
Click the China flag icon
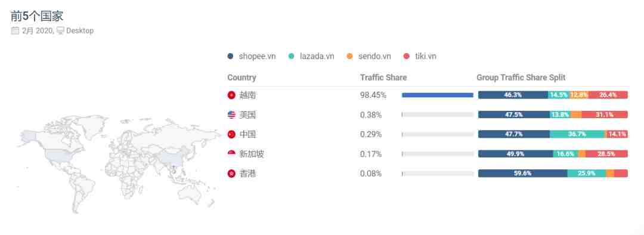coord(231,134)
